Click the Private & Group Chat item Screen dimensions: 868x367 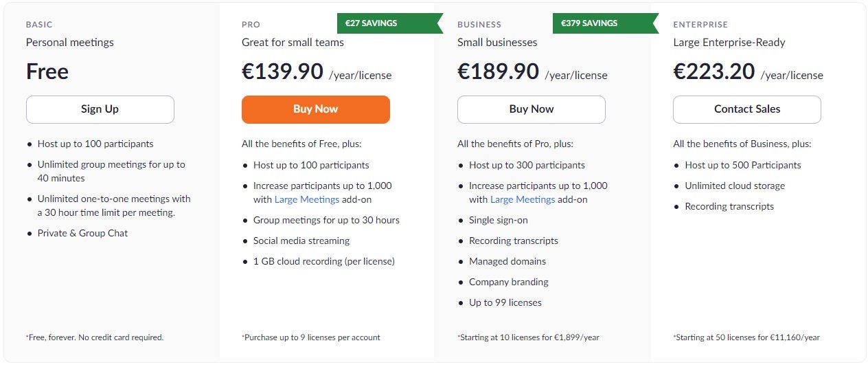point(83,233)
